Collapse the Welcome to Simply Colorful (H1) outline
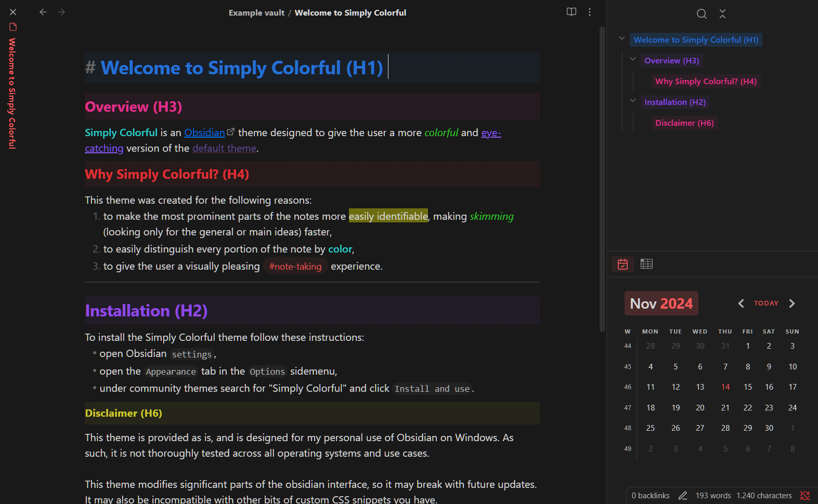Viewport: 818px width, 504px height. coord(622,38)
